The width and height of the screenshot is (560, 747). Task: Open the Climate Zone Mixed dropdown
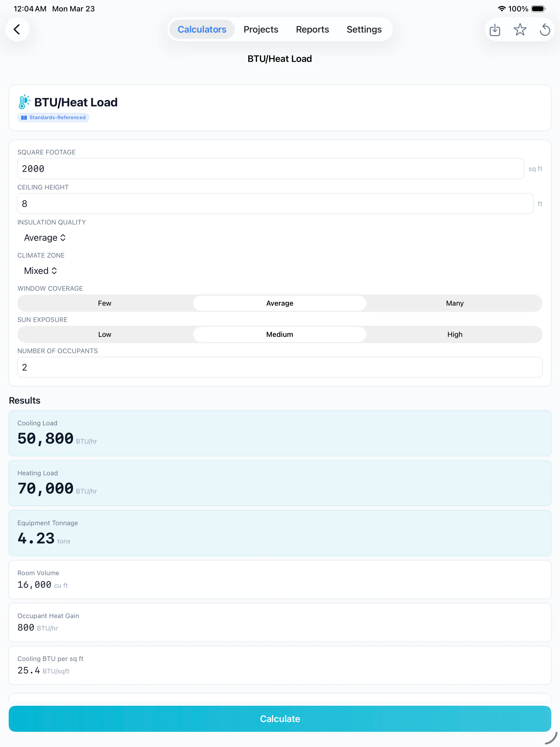click(40, 271)
